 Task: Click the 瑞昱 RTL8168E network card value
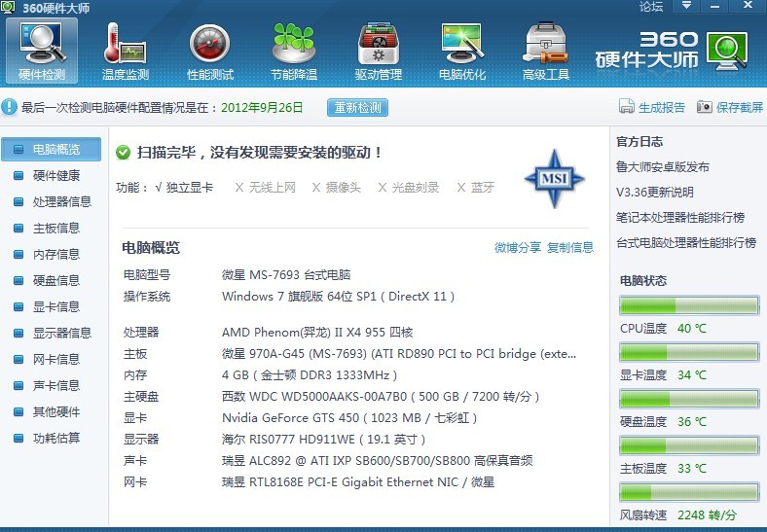pyautogui.click(x=358, y=482)
